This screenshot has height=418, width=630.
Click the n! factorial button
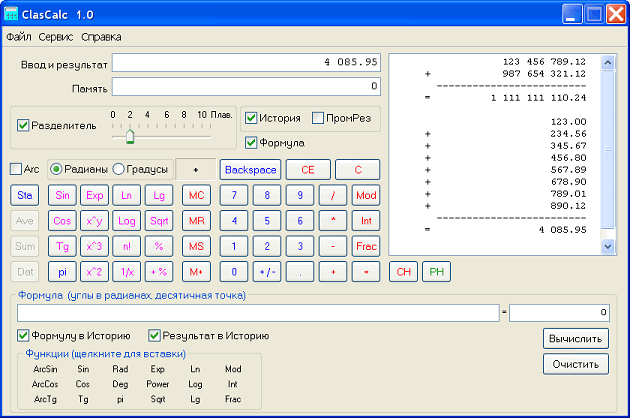click(127, 246)
